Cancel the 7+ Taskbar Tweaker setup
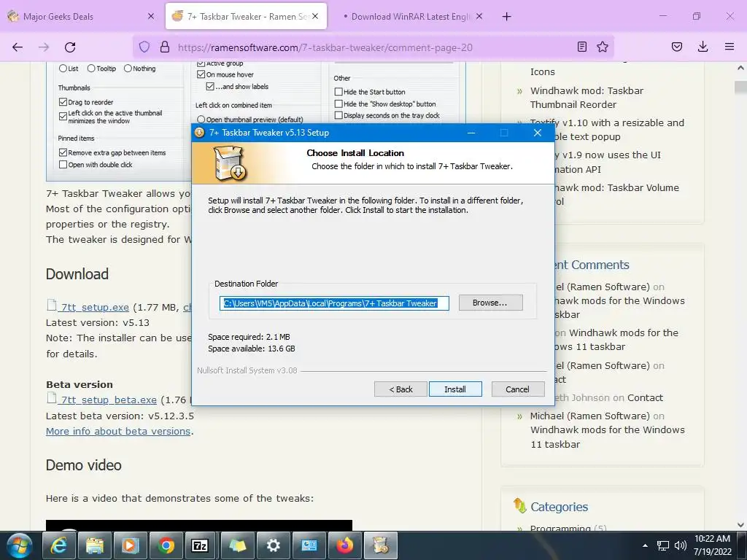 (518, 389)
